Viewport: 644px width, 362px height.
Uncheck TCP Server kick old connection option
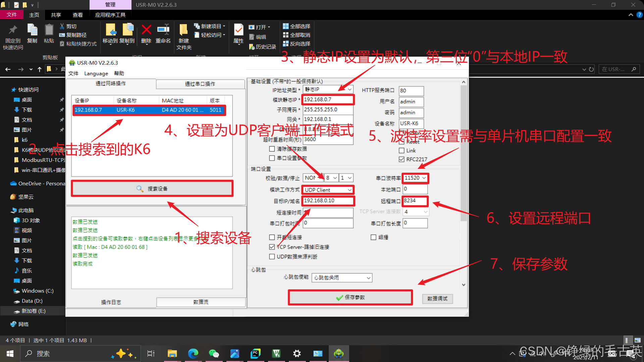(272, 247)
